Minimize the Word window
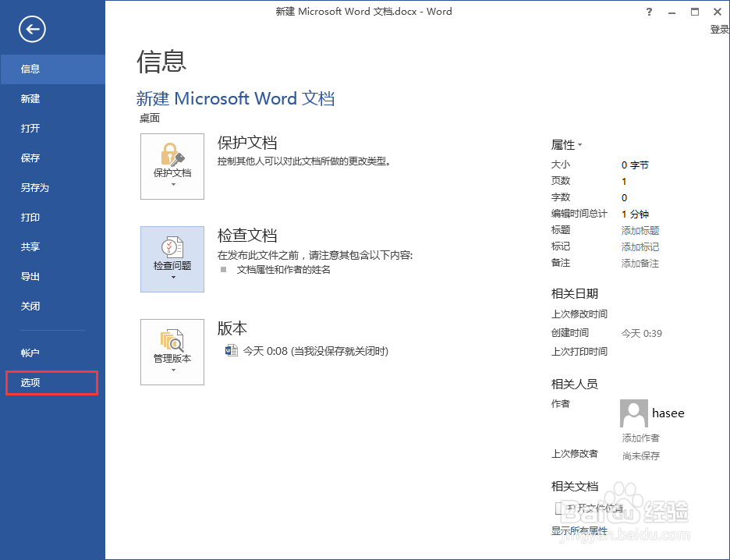This screenshot has height=560, width=730. (x=672, y=12)
